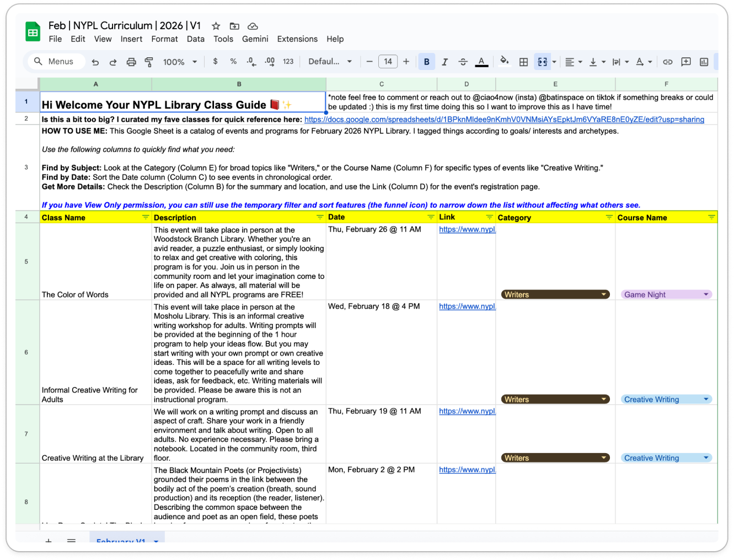Insert comment icon in toolbar

686,62
